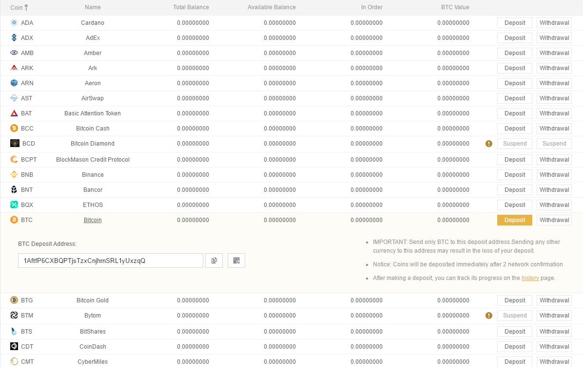Click the Bancor BNT icon
The width and height of the screenshot is (583, 392).
(x=14, y=189)
